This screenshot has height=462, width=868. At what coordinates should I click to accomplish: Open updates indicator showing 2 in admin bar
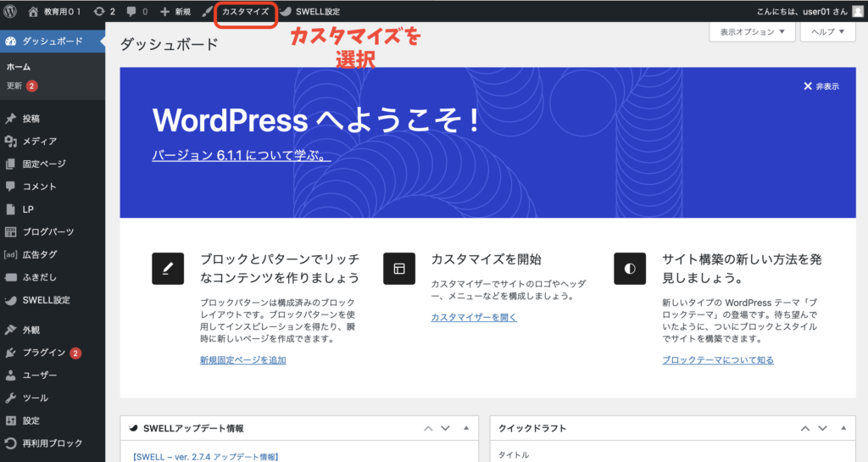(104, 12)
